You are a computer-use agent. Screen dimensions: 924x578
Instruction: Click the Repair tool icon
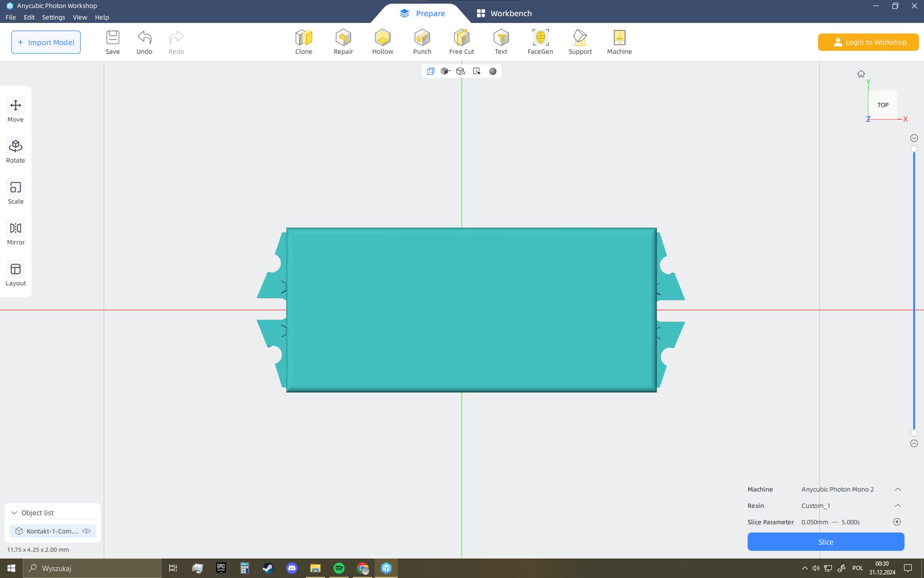[343, 42]
